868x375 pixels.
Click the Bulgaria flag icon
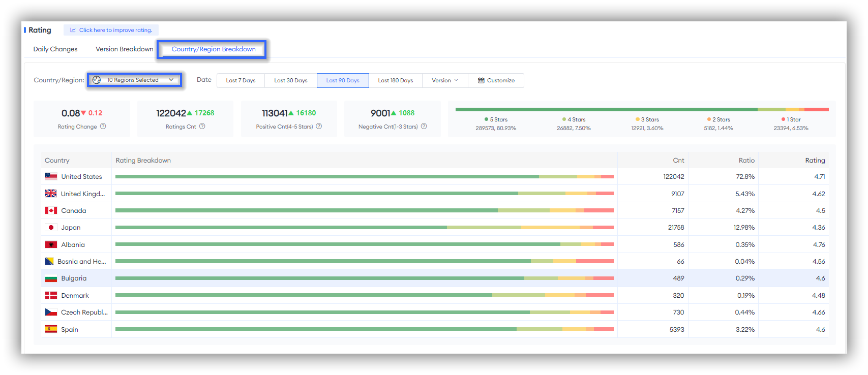pyautogui.click(x=51, y=278)
